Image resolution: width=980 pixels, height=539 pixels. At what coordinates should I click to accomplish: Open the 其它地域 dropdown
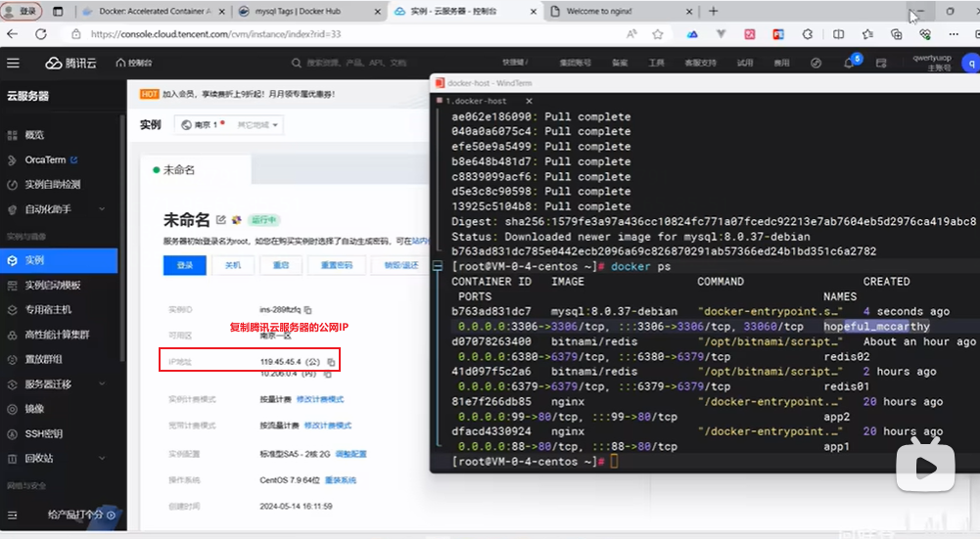(257, 125)
